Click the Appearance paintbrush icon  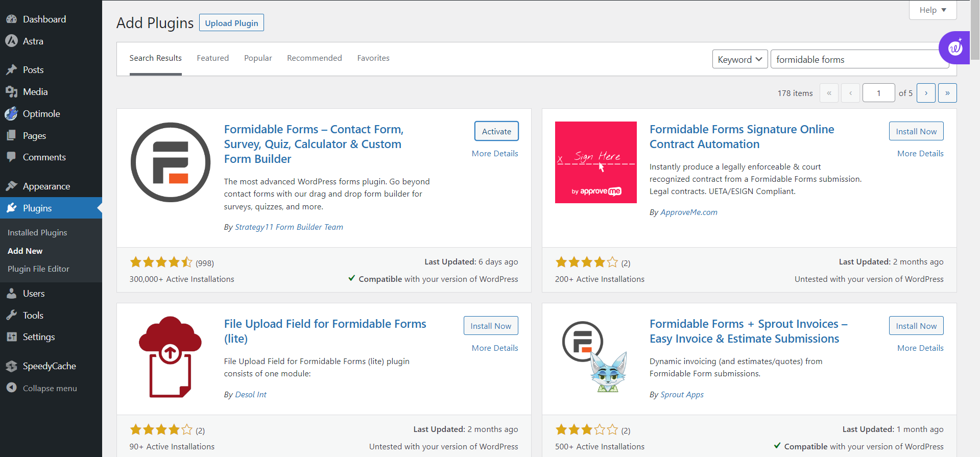(11, 186)
